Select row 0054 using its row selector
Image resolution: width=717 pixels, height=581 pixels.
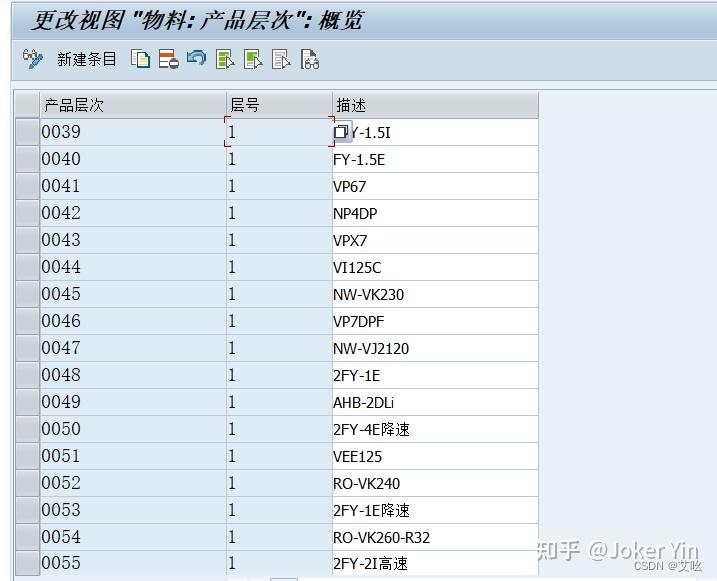coord(27,537)
